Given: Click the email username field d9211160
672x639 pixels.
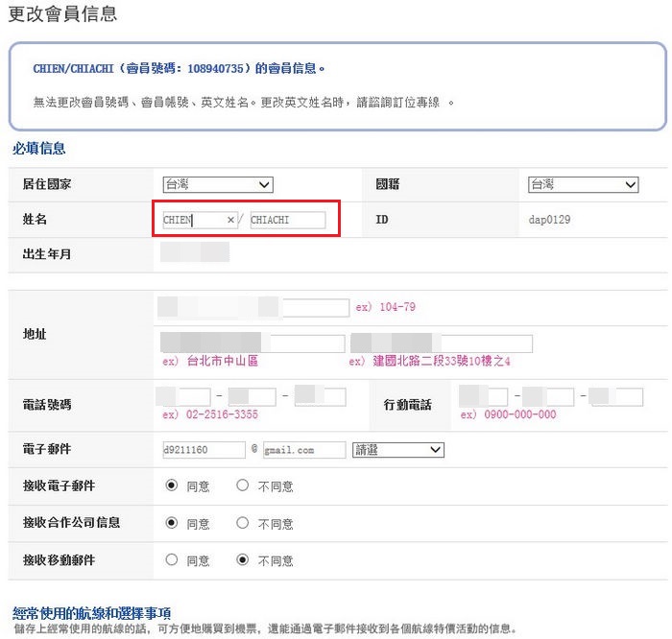Looking at the screenshot, I should (204, 450).
